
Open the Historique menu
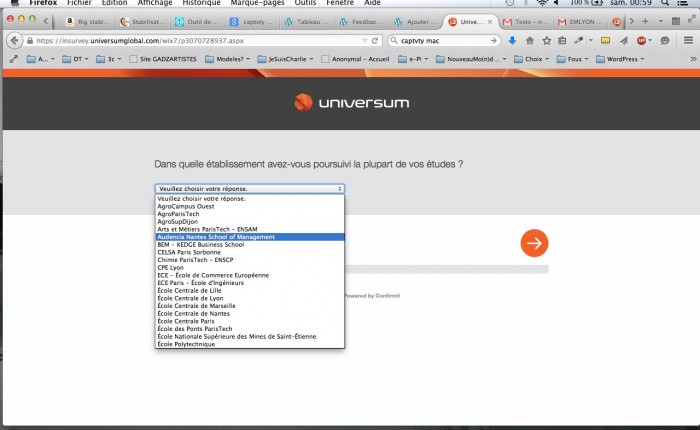[x=201, y=3]
